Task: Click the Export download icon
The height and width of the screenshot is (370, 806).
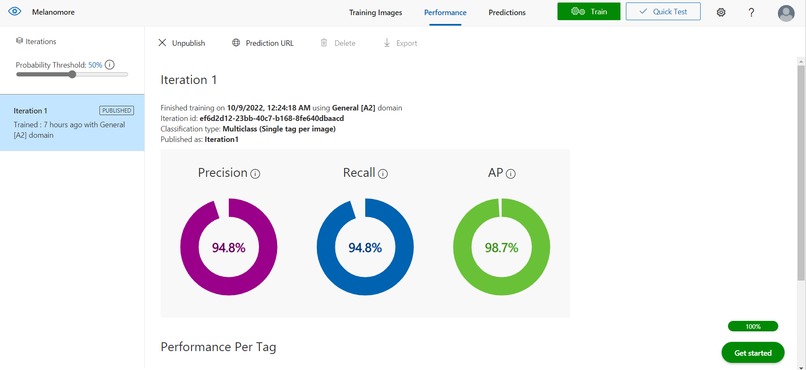Action: pos(387,43)
